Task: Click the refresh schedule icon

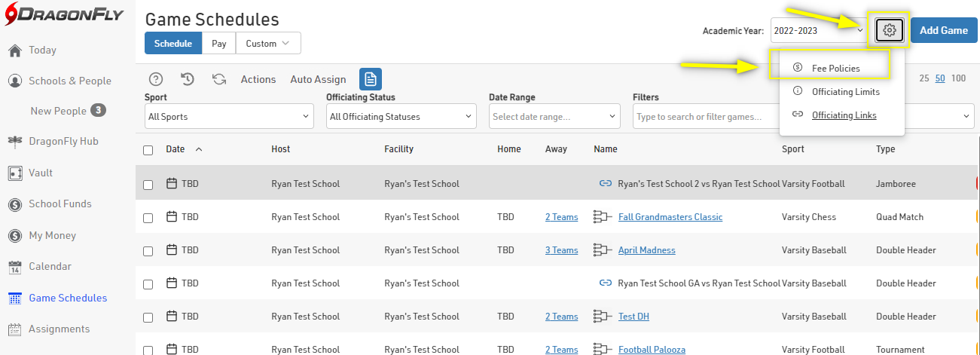Action: pos(219,79)
